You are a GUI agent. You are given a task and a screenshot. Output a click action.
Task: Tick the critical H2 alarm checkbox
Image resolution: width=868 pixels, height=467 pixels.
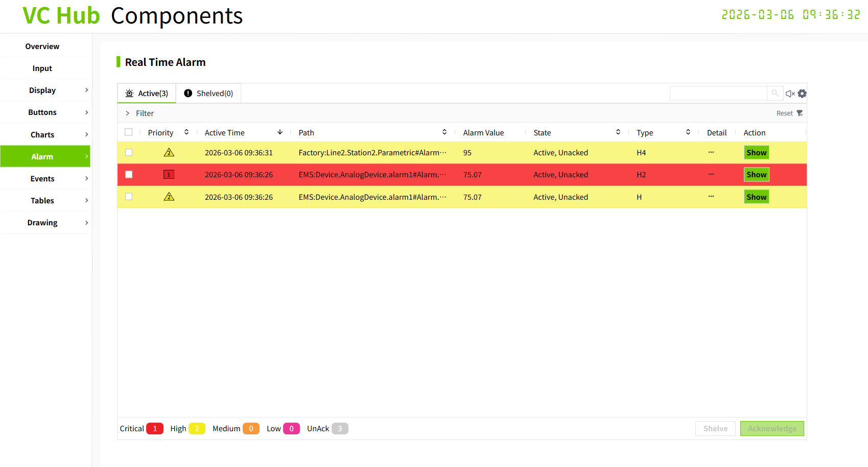pos(129,174)
